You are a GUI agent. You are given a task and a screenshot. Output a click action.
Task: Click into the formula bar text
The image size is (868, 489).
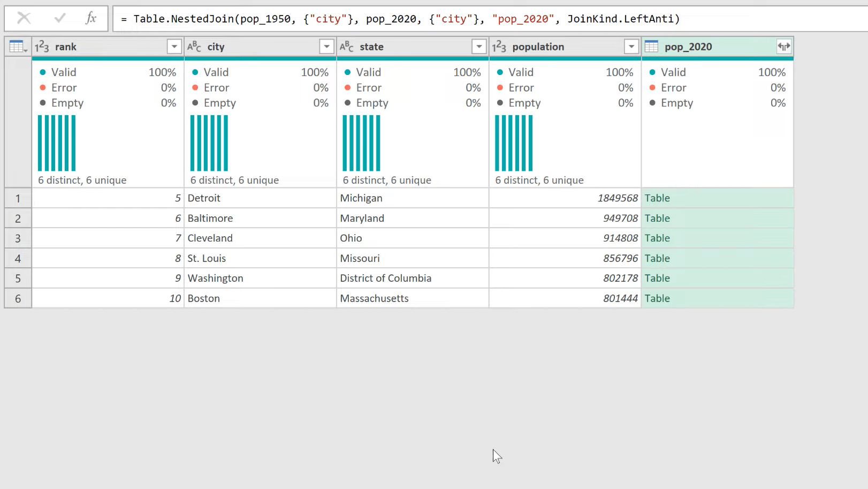400,19
